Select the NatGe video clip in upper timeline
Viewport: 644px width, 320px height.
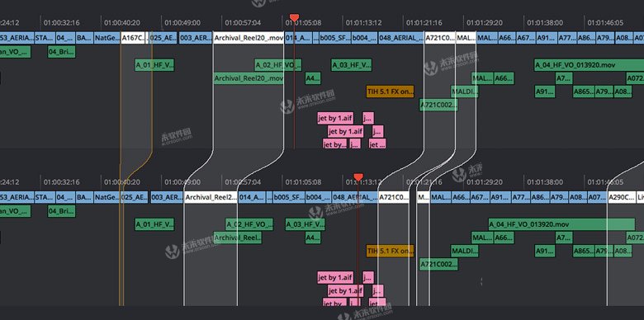click(107, 38)
